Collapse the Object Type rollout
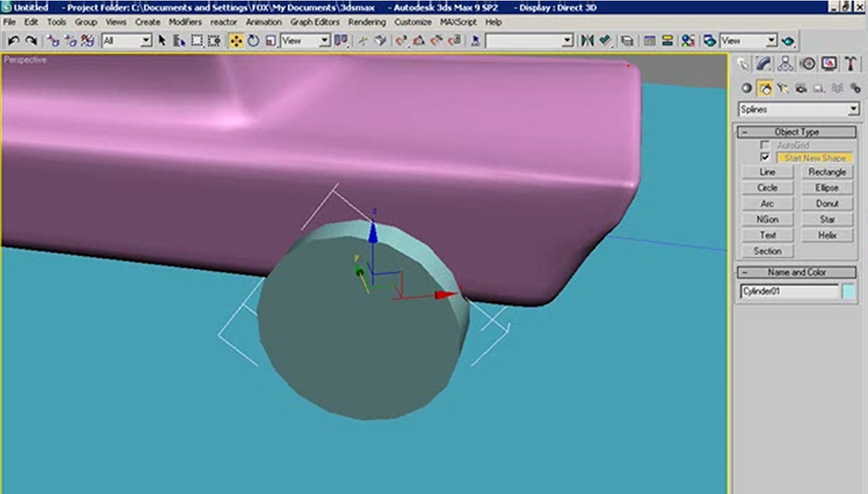Viewport: 868px width, 494px height. [x=797, y=132]
